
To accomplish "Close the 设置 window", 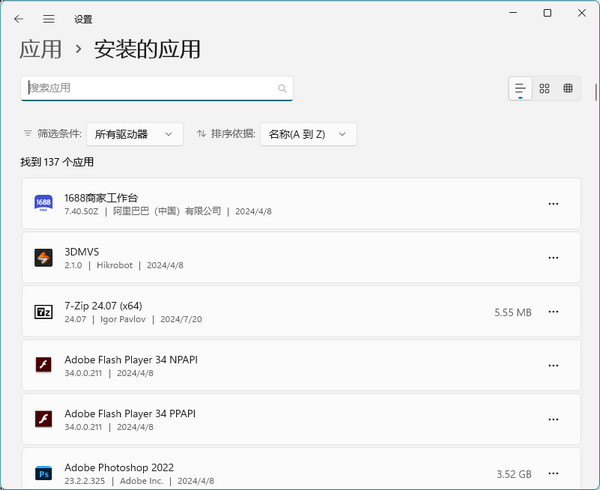I will click(582, 13).
